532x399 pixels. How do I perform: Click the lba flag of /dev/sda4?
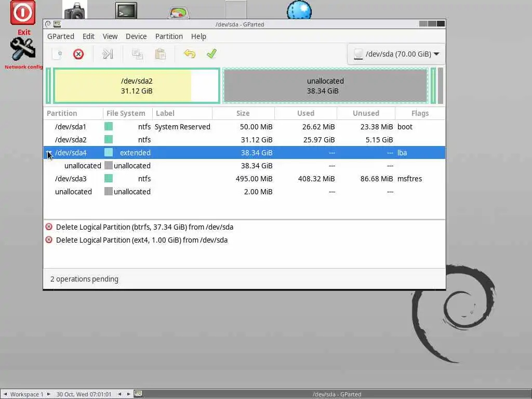pos(402,153)
